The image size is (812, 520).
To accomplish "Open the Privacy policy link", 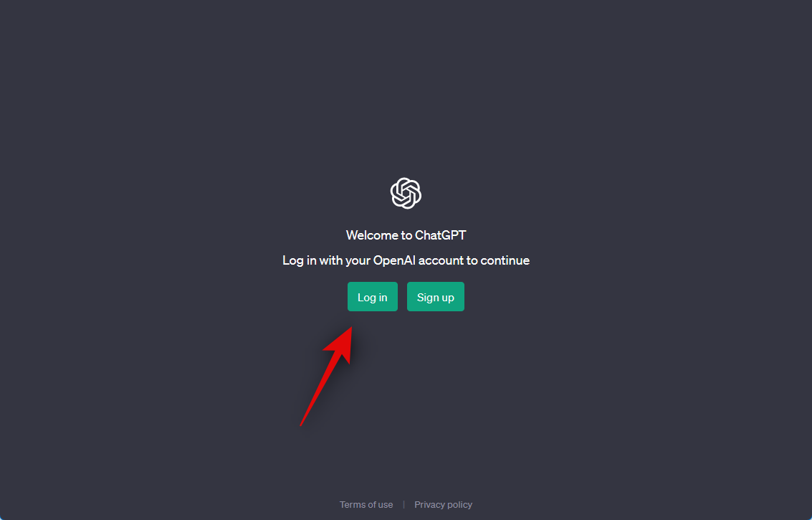I will pos(444,504).
